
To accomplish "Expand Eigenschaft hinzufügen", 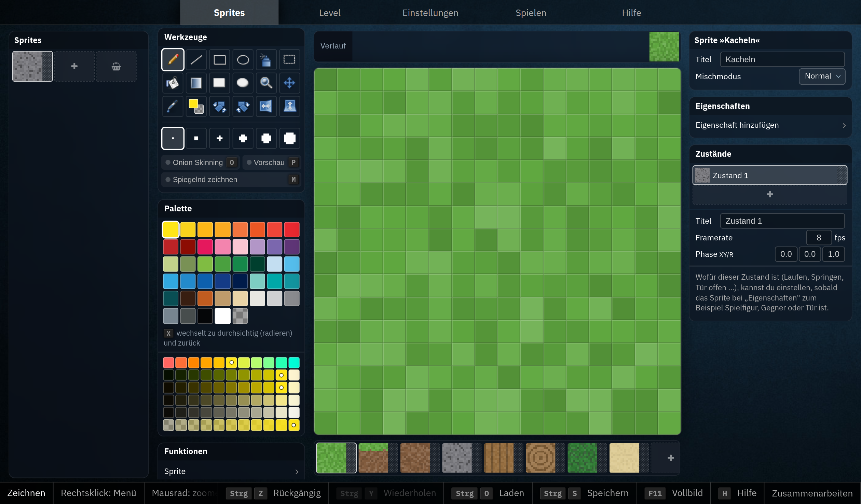I will [x=770, y=125].
